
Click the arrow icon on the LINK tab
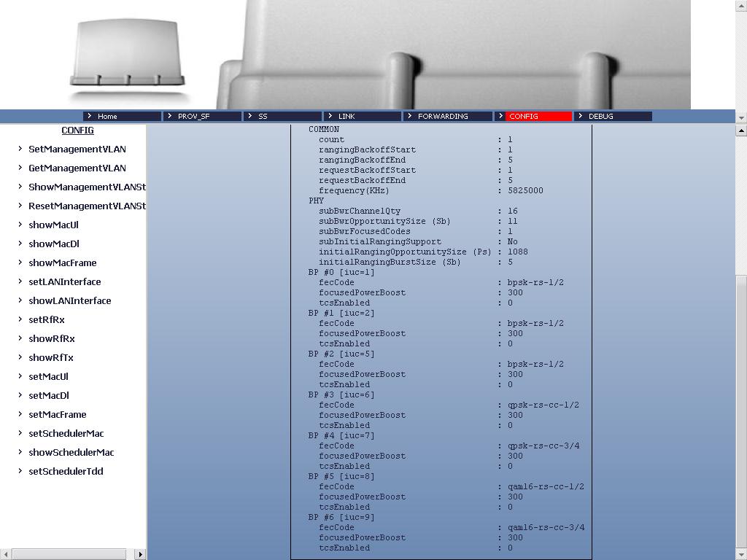tap(330, 116)
